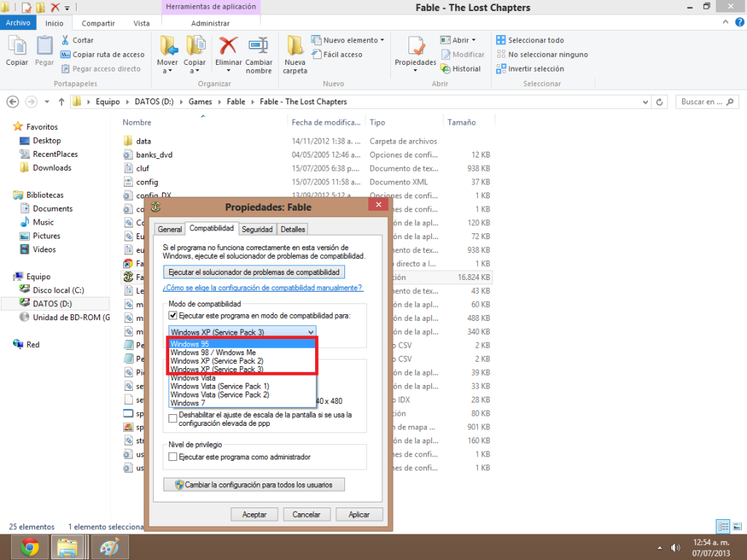Uncheck Ejecutar este programa en modo de compatibilidad

pyautogui.click(x=173, y=316)
